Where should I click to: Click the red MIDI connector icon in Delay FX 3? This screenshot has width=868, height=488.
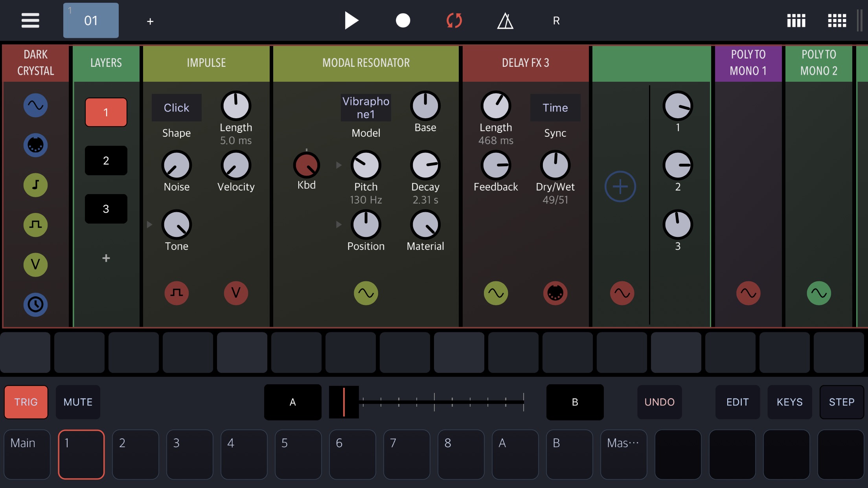[555, 293]
